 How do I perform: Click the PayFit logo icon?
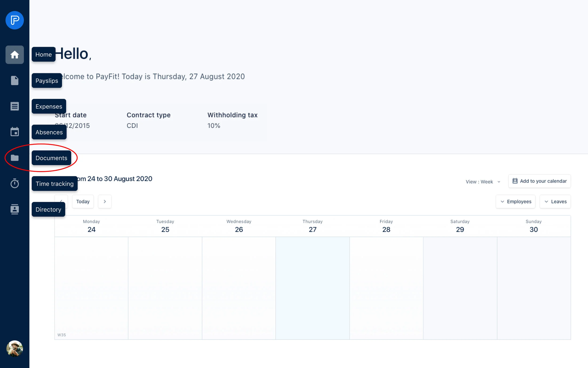click(15, 20)
